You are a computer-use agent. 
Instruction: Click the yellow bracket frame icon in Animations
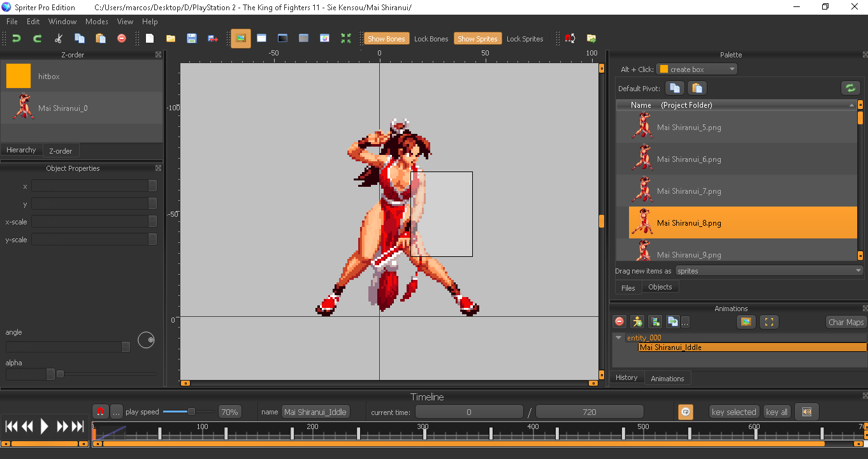point(769,322)
